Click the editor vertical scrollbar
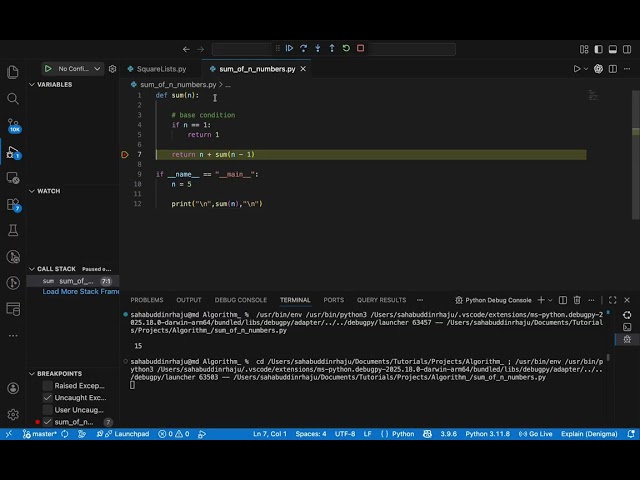640x480 pixels. 636,155
